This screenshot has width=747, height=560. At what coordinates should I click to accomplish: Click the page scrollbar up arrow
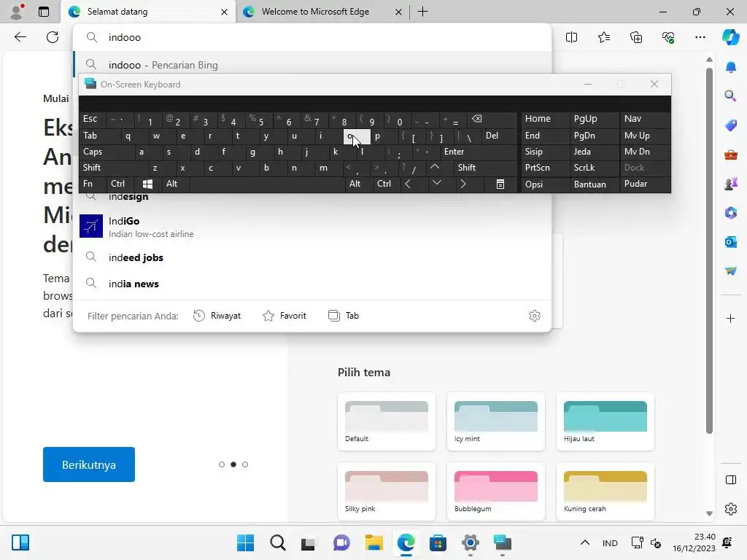click(709, 60)
